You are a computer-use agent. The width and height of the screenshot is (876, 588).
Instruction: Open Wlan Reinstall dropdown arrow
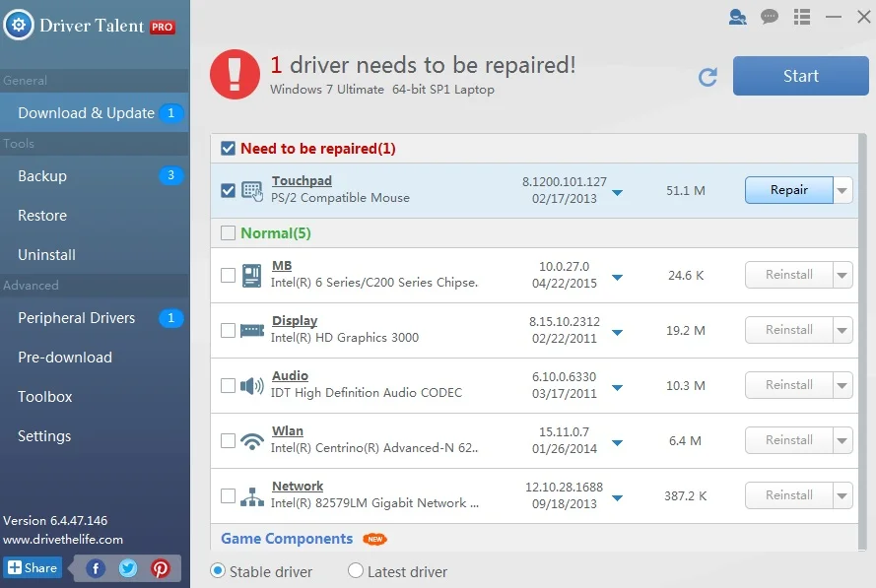point(842,441)
